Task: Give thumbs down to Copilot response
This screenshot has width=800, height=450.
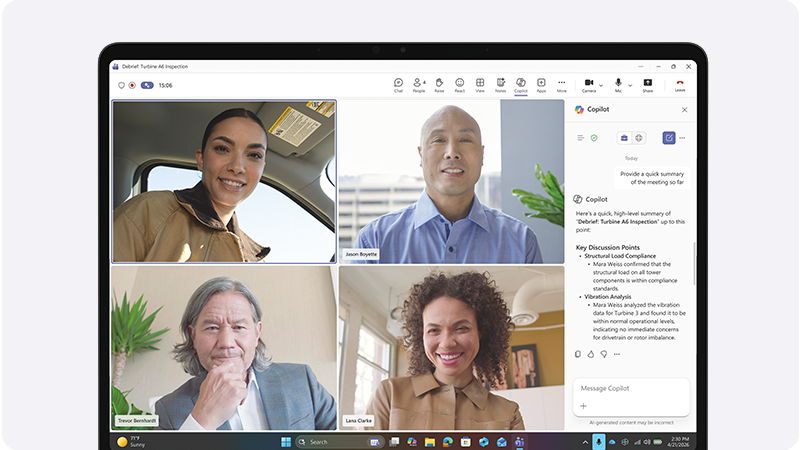Action: (604, 354)
